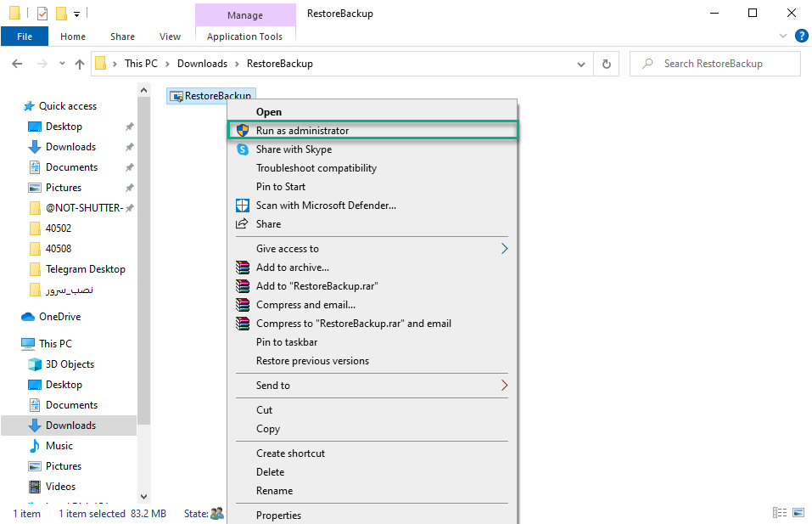The image size is (812, 524).
Task: Open the Help question mark icon
Action: [802, 36]
